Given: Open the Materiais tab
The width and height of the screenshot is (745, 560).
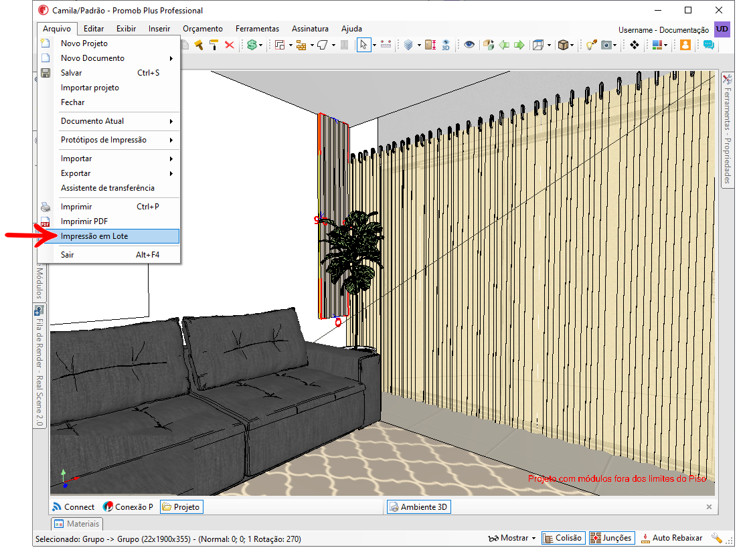Looking at the screenshot, I should [77, 523].
